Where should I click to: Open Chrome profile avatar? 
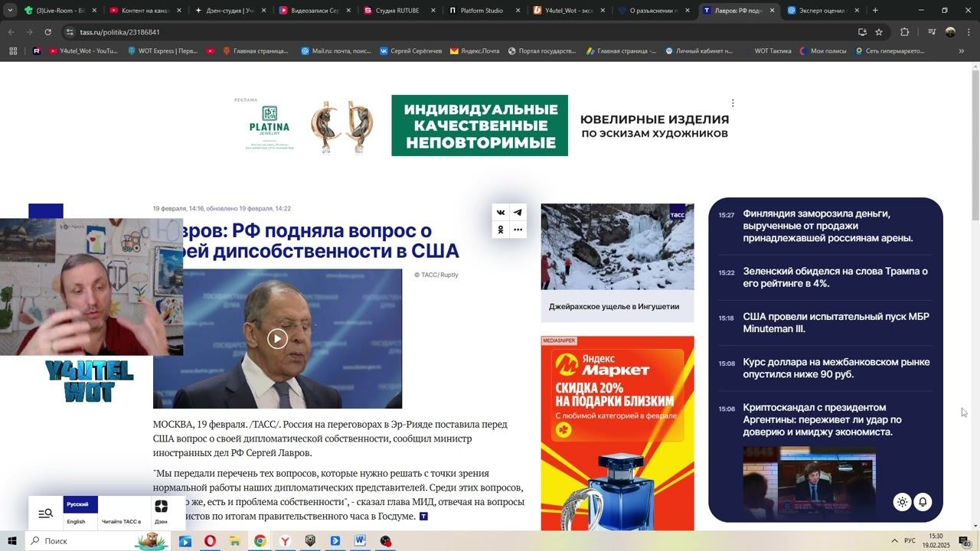tap(950, 32)
